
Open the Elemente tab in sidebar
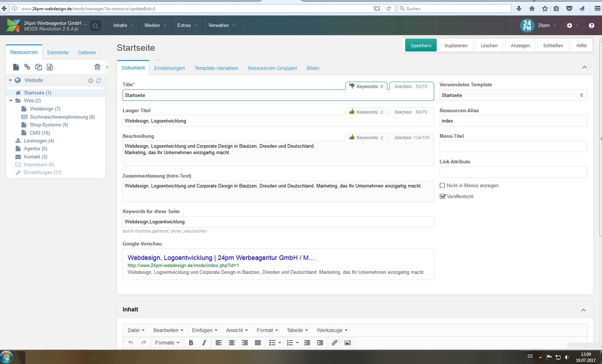58,53
